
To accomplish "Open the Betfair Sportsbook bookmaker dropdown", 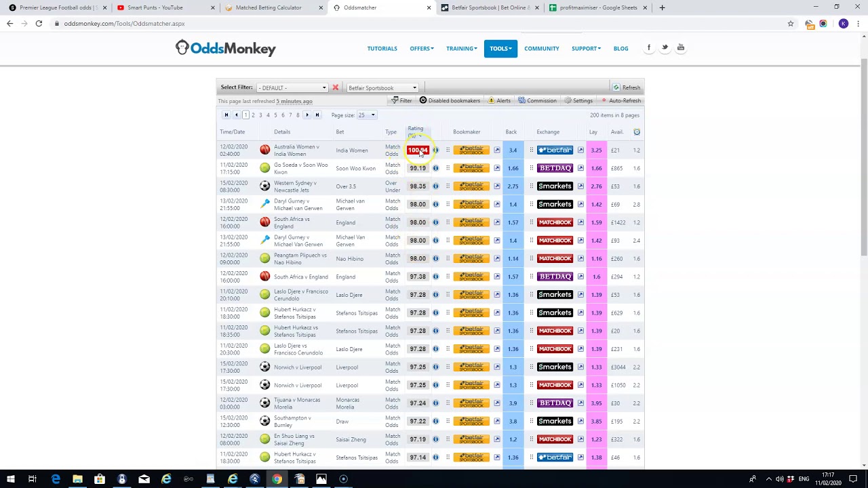I will (x=382, y=87).
